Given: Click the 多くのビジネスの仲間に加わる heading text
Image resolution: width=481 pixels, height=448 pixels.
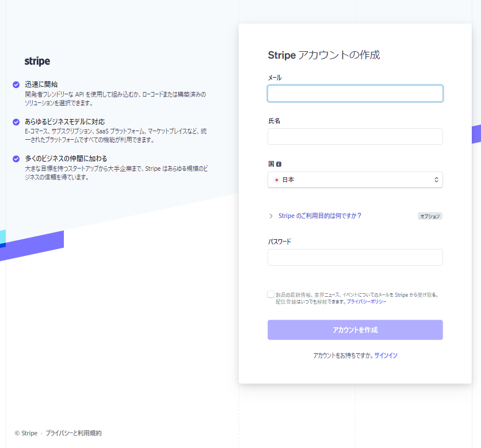Looking at the screenshot, I should pos(66,159).
